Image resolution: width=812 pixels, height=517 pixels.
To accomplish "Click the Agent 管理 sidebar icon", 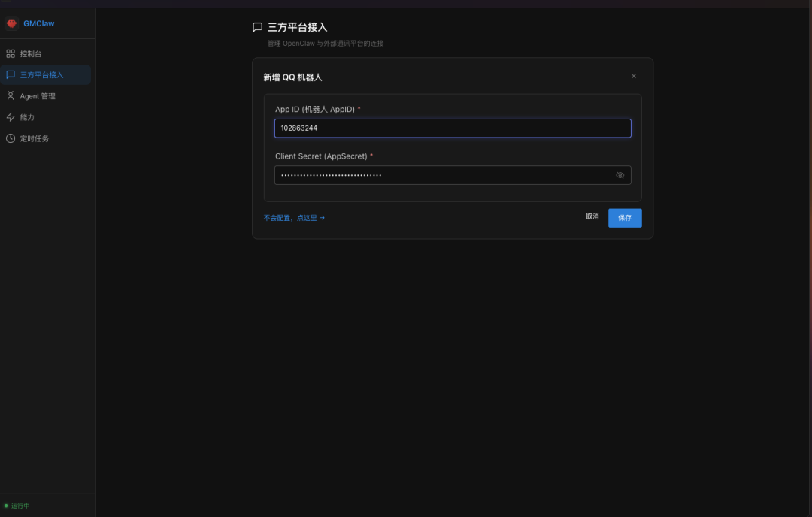I will coord(11,95).
